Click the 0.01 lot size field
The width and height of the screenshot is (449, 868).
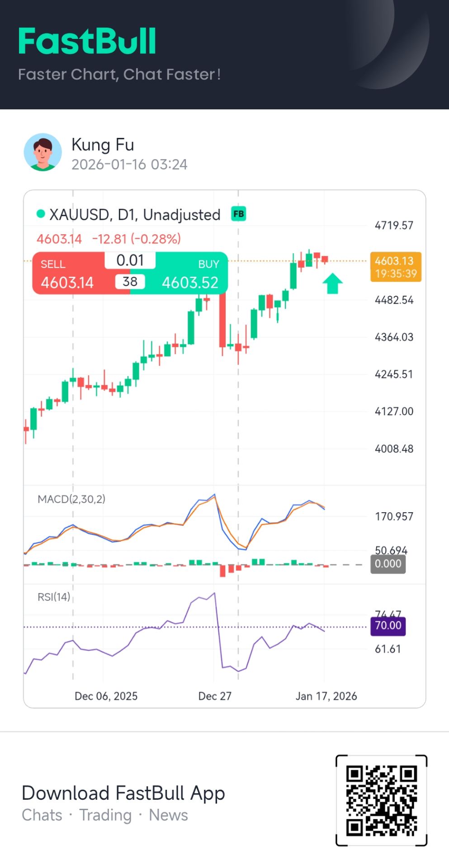pyautogui.click(x=130, y=260)
